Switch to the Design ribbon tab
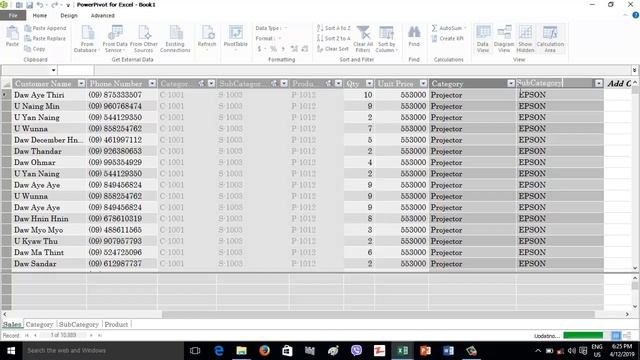The image size is (640, 360). click(x=69, y=16)
